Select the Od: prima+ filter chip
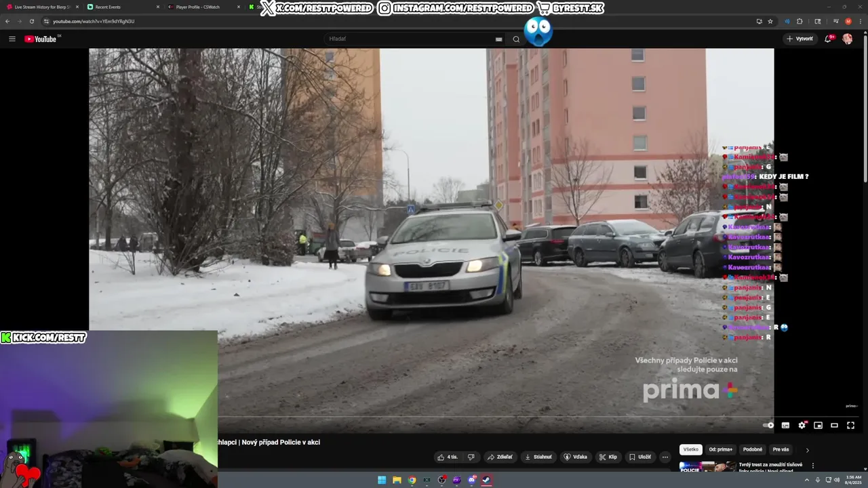Screen dimensions: 868x488 click(x=721, y=449)
